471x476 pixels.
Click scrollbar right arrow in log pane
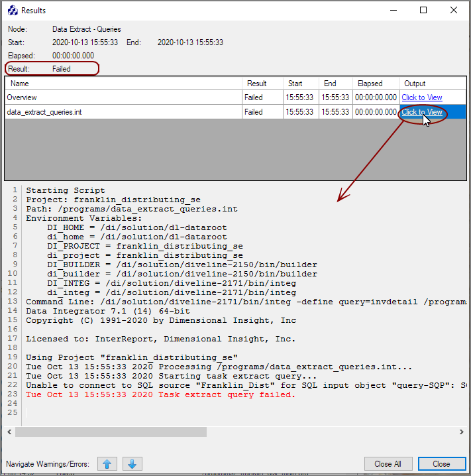pyautogui.click(x=461, y=432)
